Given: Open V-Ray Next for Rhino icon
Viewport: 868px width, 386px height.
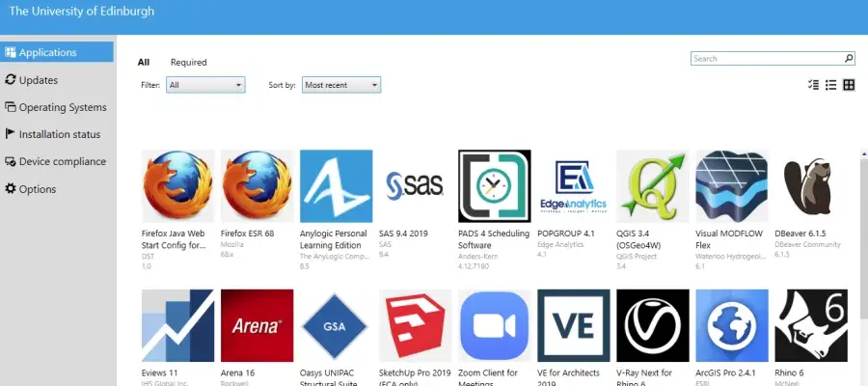Looking at the screenshot, I should pyautogui.click(x=653, y=325).
